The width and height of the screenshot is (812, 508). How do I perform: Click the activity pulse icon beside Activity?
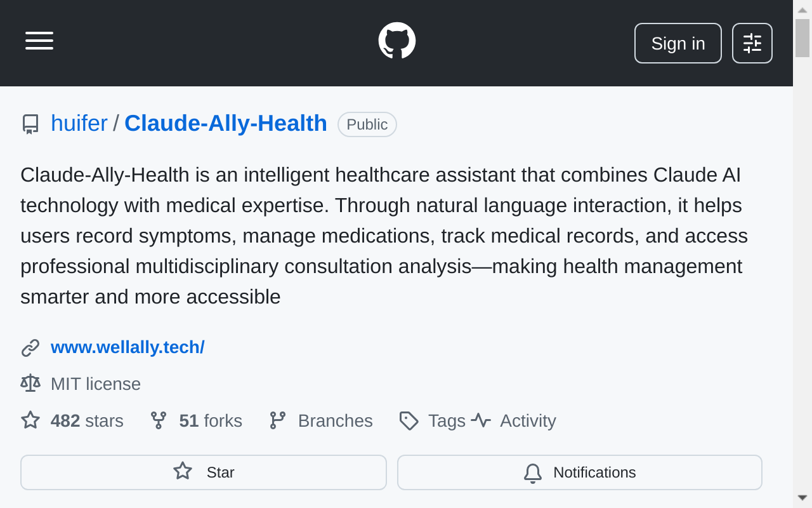pos(481,420)
